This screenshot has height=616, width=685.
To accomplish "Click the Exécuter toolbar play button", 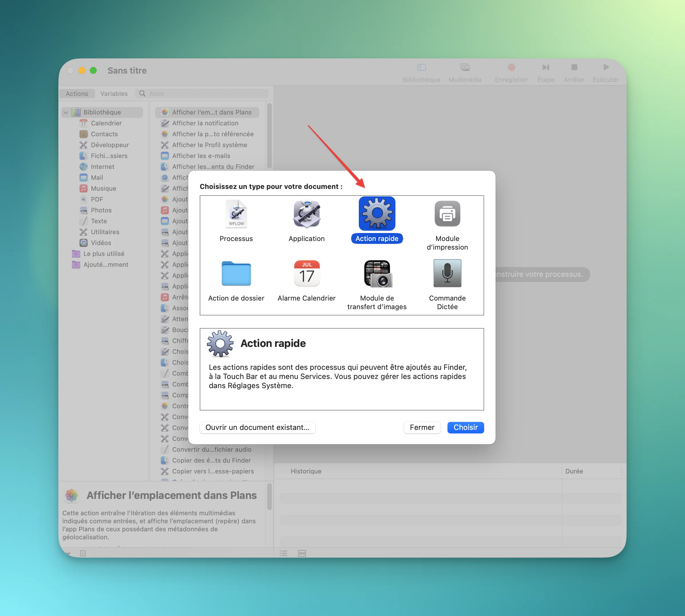I will [x=605, y=67].
